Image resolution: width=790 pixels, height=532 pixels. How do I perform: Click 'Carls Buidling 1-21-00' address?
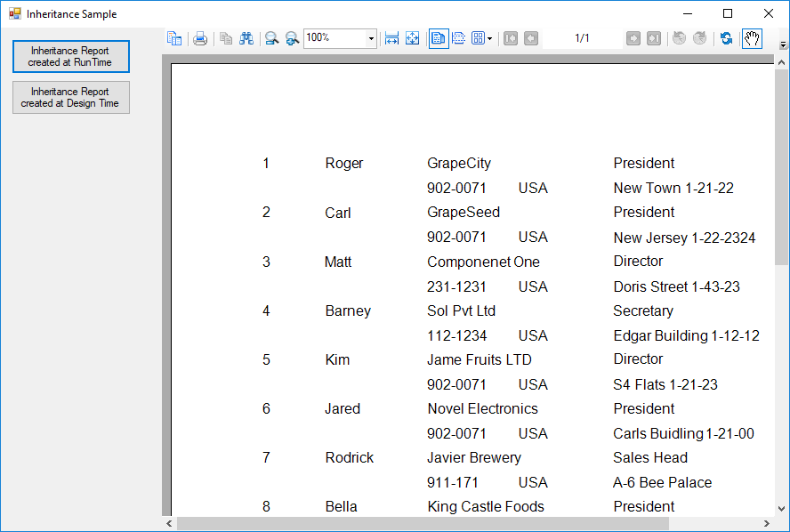pyautogui.click(x=684, y=433)
